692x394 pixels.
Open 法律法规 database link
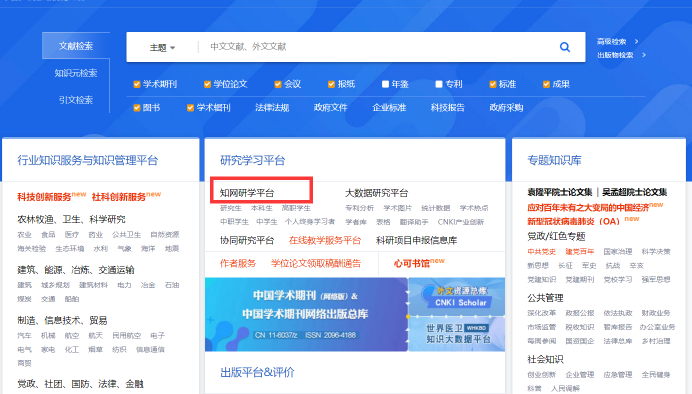pos(272,108)
